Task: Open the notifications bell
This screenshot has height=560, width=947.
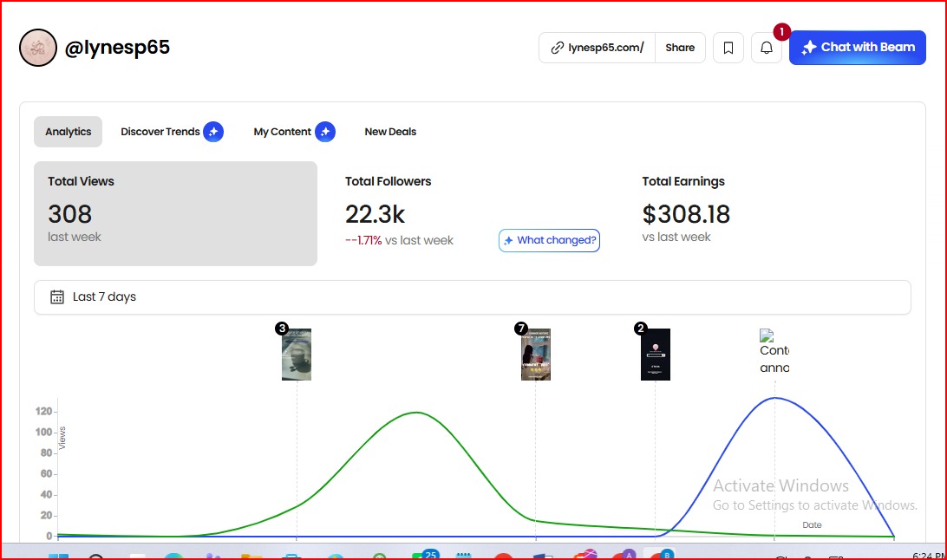Action: [767, 48]
